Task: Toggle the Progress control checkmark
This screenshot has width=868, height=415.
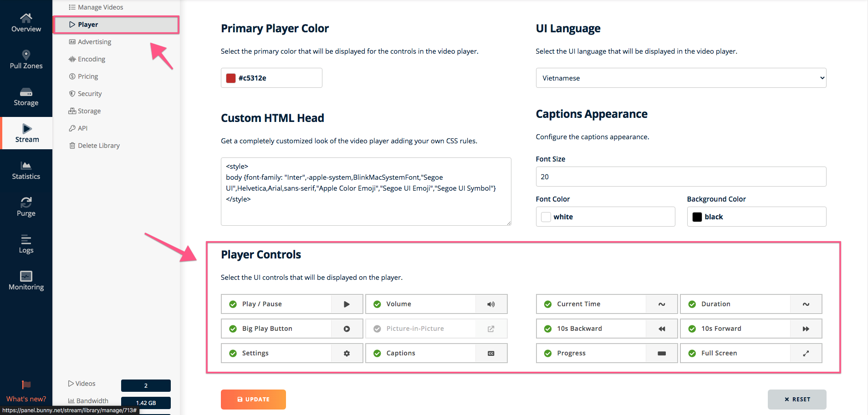Action: coord(548,353)
